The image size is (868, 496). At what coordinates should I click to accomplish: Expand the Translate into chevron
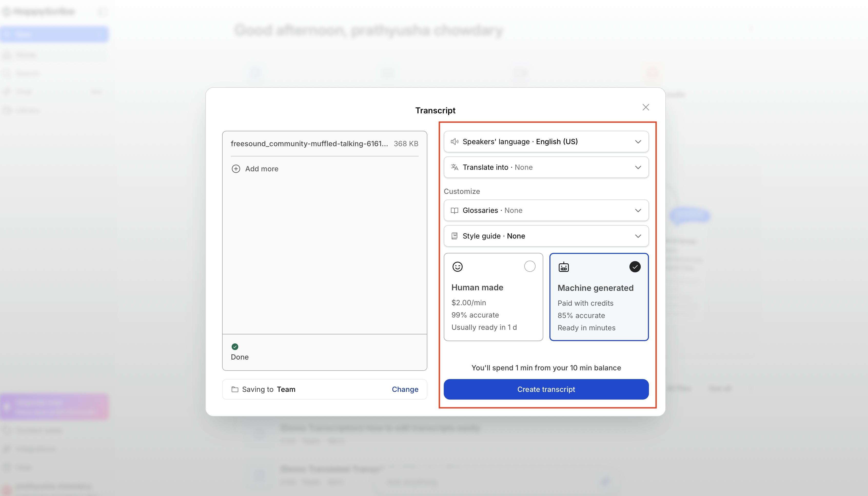point(638,167)
